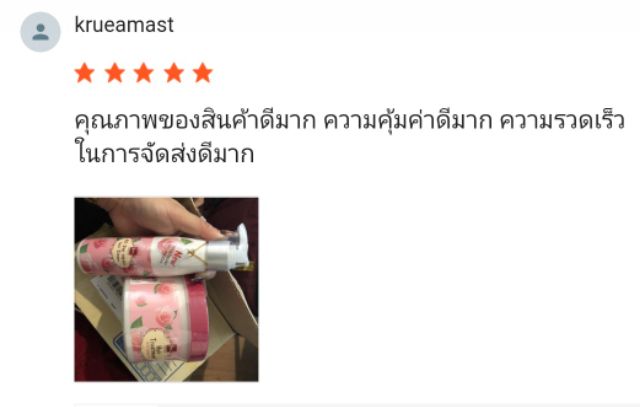The image size is (640, 407).
Task: Select the fifth orange rating star
Action: [203, 73]
